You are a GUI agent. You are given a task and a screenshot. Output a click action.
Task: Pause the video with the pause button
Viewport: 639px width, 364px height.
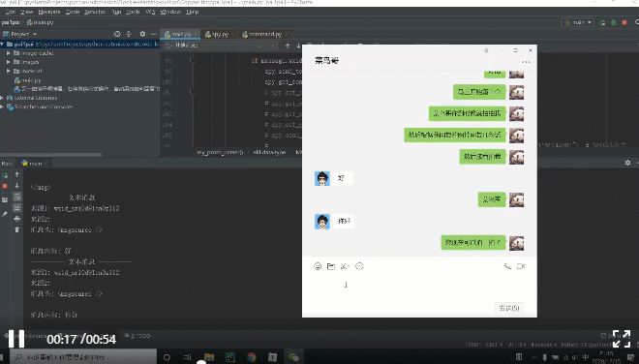click(16, 339)
